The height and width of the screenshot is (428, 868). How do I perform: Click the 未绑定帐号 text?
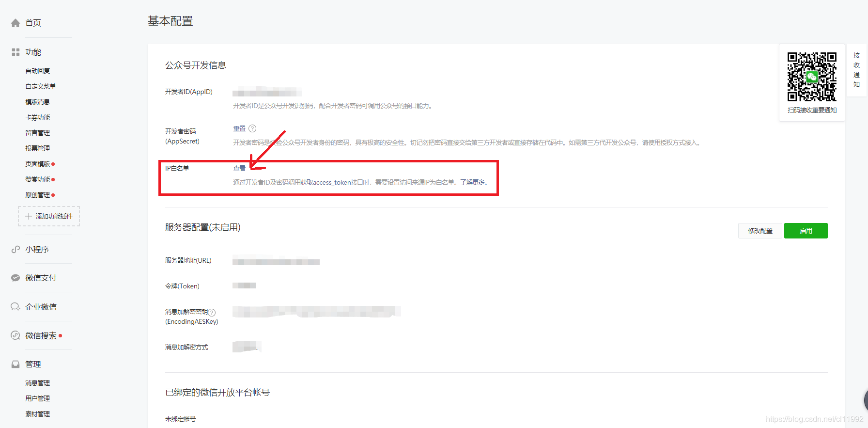click(x=181, y=419)
